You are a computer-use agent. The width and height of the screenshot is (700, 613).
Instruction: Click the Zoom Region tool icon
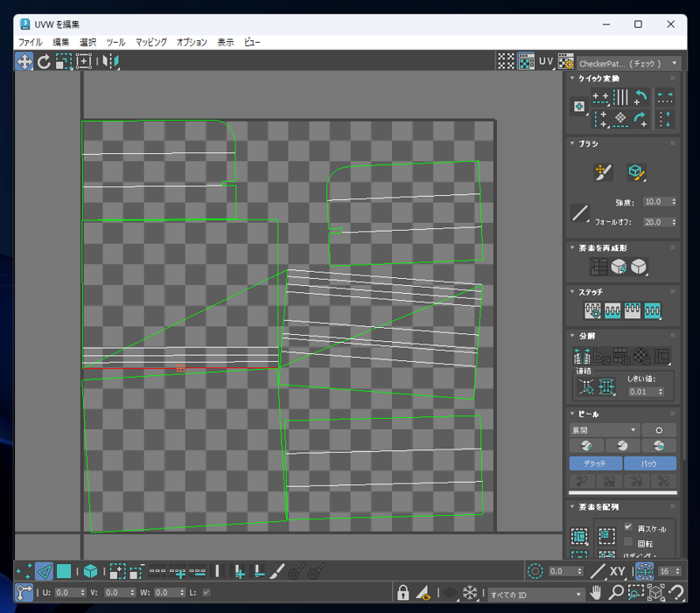coord(636,593)
